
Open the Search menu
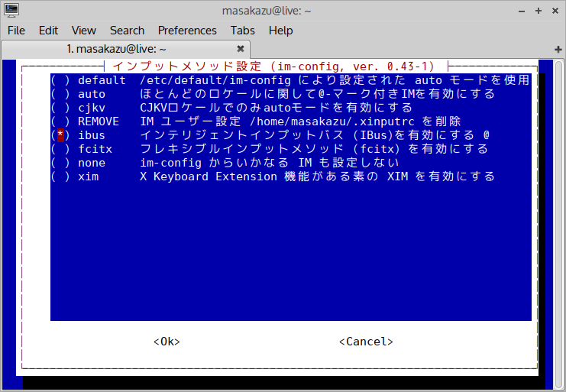[127, 31]
